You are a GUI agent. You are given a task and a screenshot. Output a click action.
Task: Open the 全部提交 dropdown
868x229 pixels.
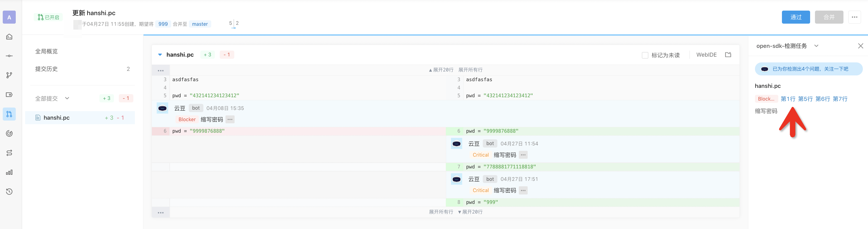52,98
